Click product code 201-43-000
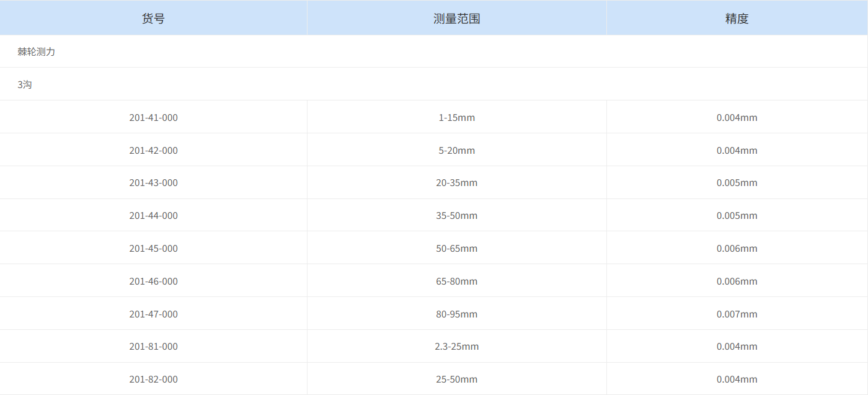The height and width of the screenshot is (395, 868). (153, 182)
